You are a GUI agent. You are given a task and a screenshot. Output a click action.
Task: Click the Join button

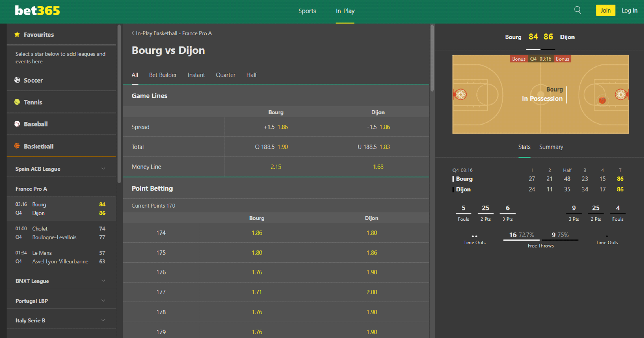click(605, 10)
